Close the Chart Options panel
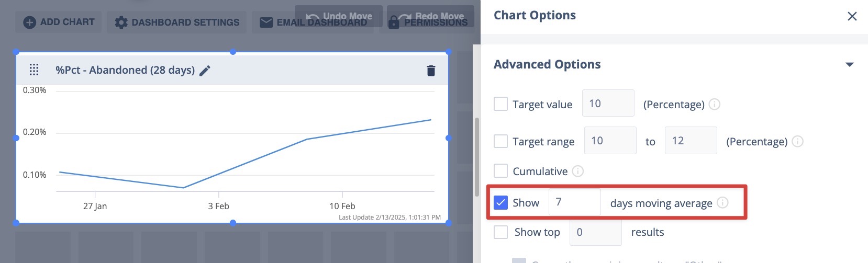Image resolution: width=868 pixels, height=263 pixels. pyautogui.click(x=852, y=16)
